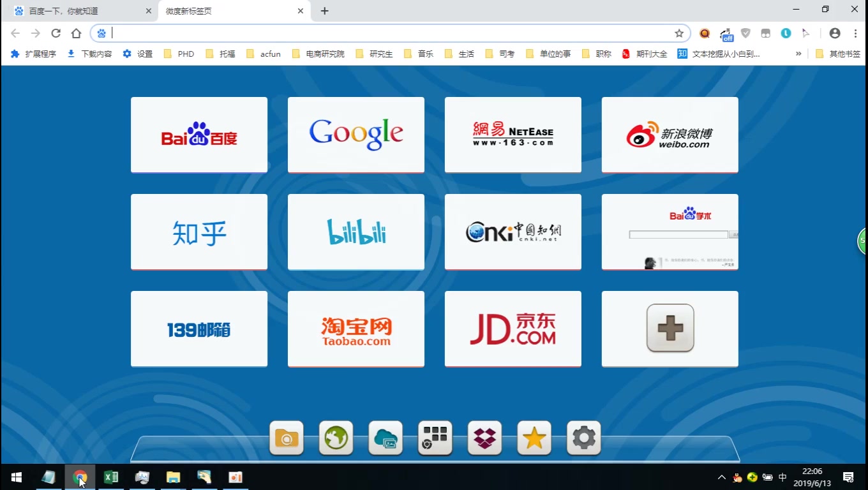Open the NetEase 163.com tile

pyautogui.click(x=513, y=135)
